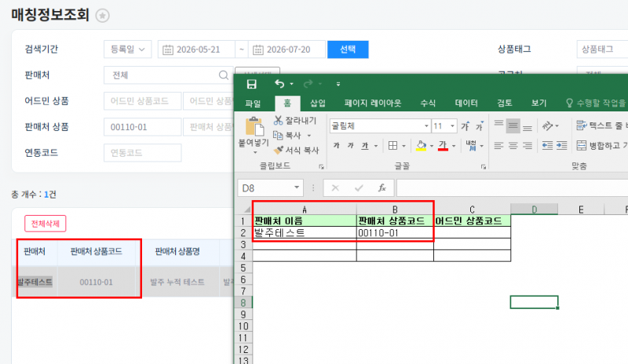Open the 복사 dropdown arrow

pyautogui.click(x=309, y=136)
